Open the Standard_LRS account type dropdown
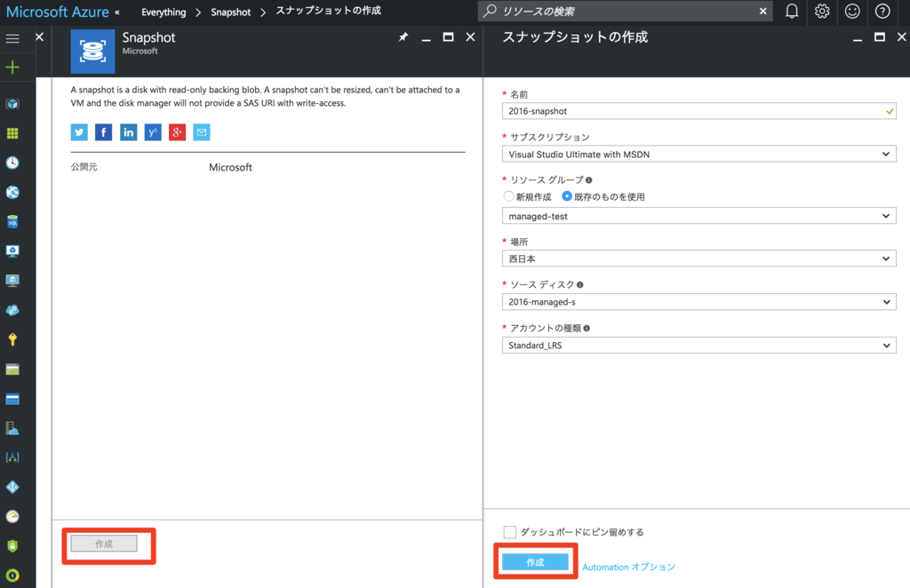 (x=698, y=346)
